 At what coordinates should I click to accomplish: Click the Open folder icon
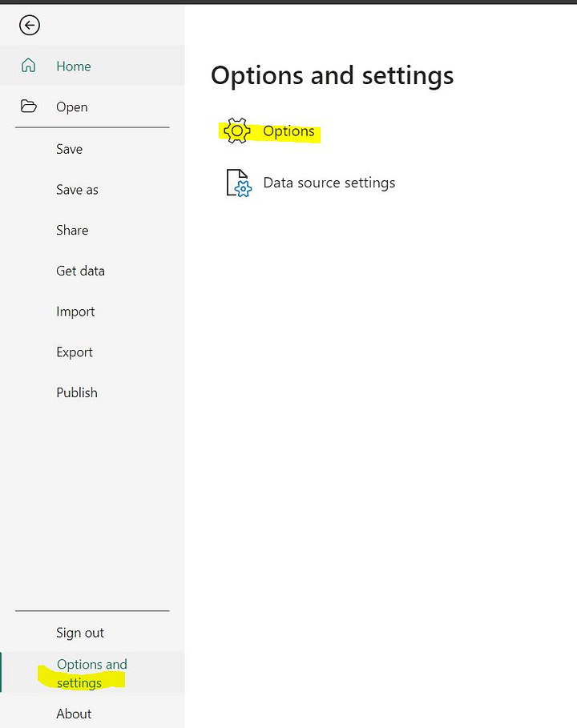[28, 107]
